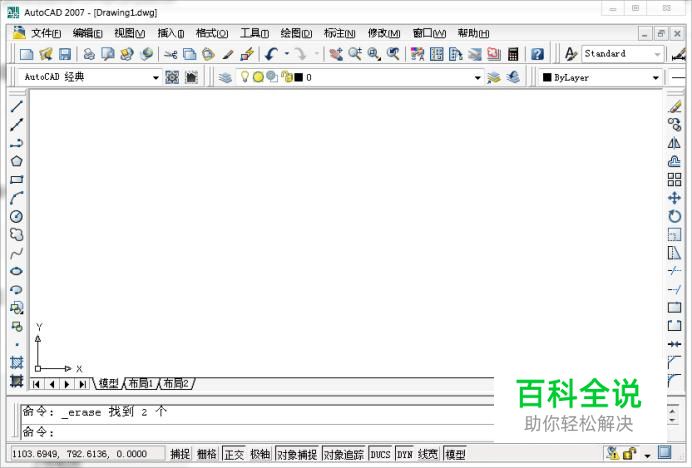
Task: Open the 修改(M) menu
Action: [x=384, y=33]
